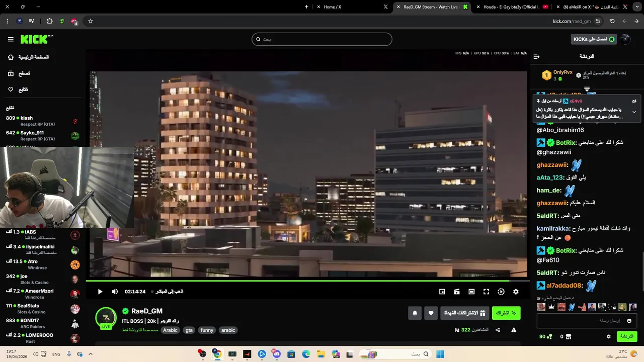Toggle theater mode on the player
Viewport: 644px width, 362px height.
471,292
